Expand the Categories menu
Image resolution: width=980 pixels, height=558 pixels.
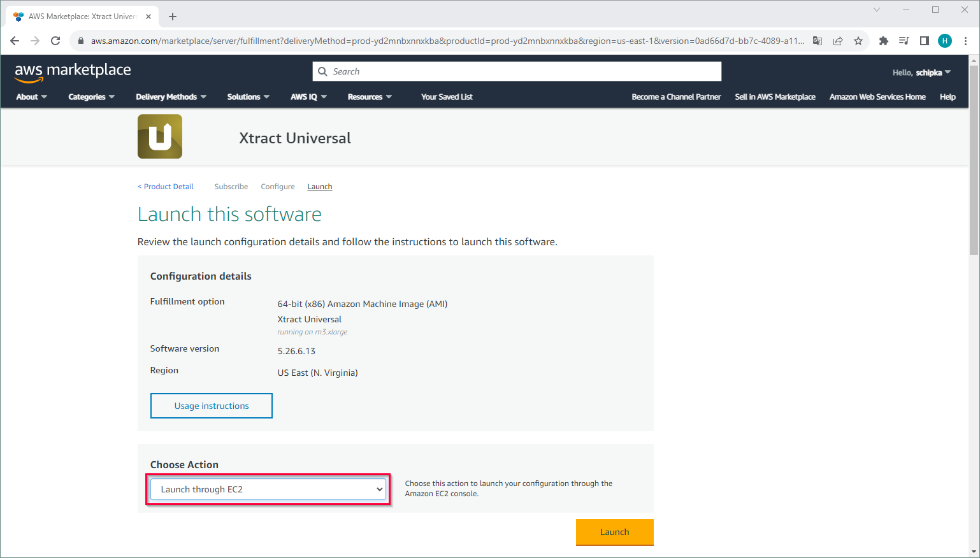pos(91,97)
